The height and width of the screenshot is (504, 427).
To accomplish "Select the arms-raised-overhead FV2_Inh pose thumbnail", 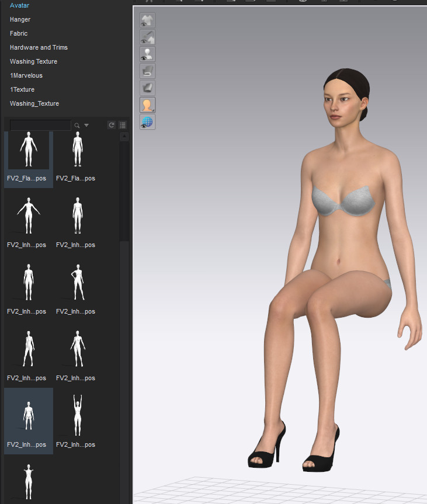I will click(x=78, y=422).
